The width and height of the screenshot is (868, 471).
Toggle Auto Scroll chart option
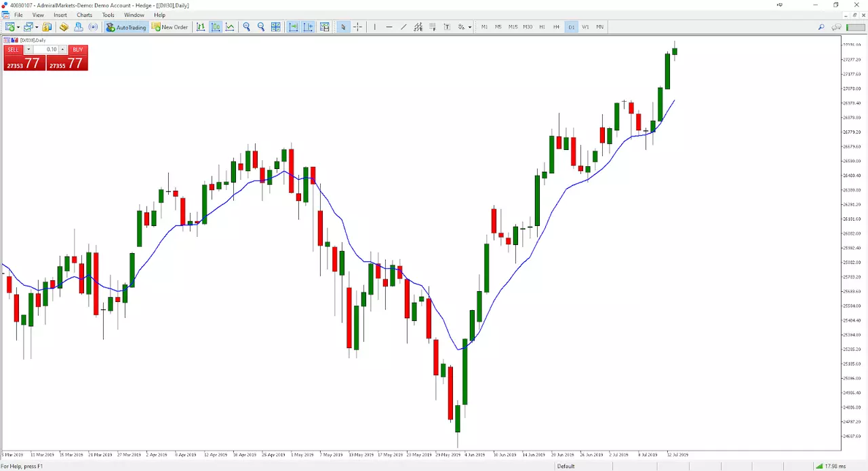(294, 27)
